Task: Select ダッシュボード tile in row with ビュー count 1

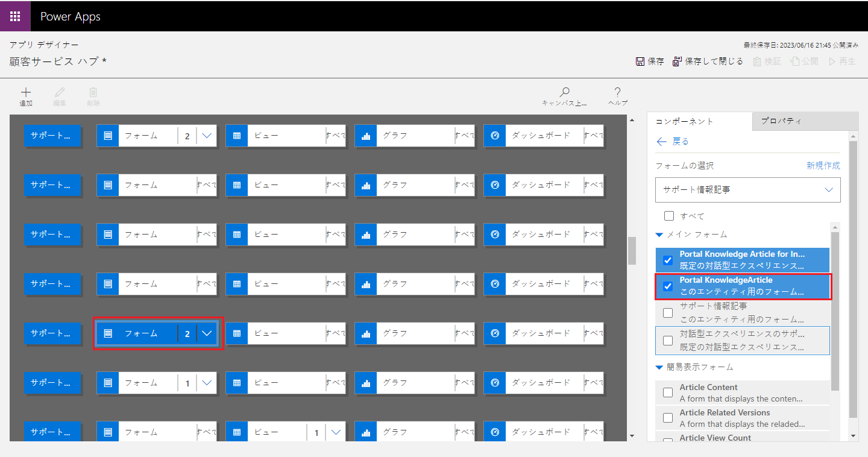Action: pyautogui.click(x=544, y=432)
